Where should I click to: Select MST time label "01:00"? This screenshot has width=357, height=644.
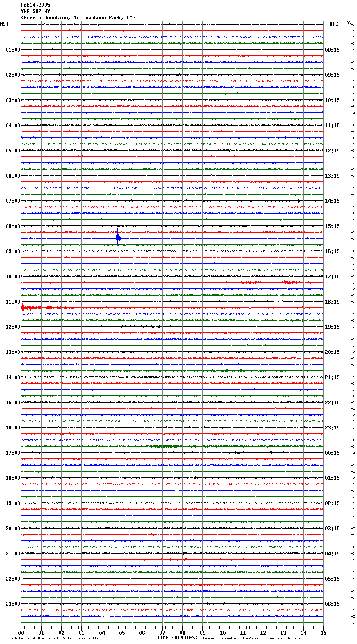pyautogui.click(x=13, y=50)
